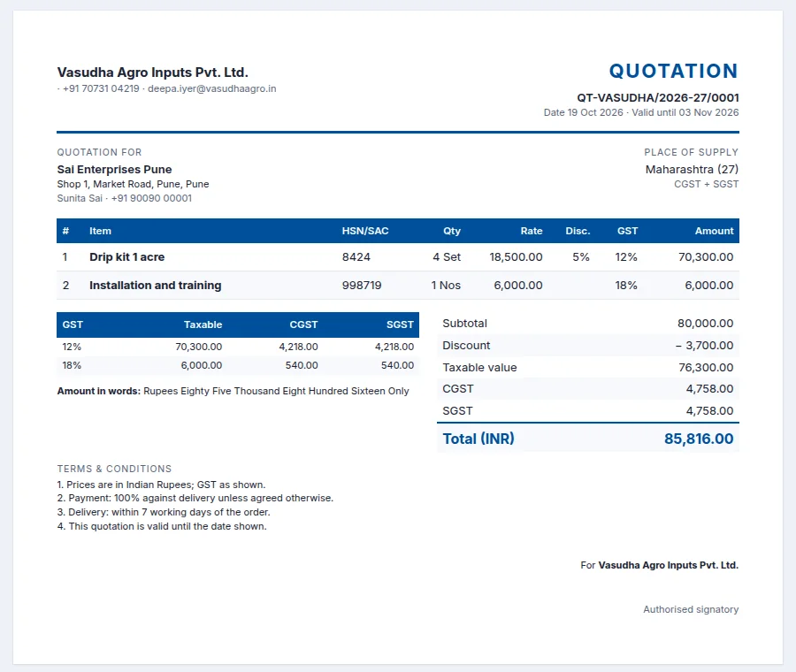Screen dimensions: 796x672
Task: Select the Amount in words line
Action: (x=233, y=391)
